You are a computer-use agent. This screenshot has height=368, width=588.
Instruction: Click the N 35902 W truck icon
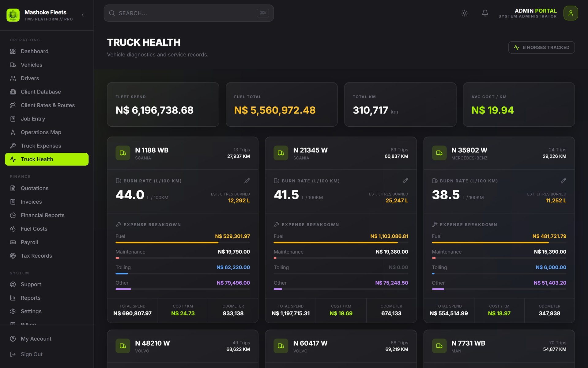pos(439,153)
